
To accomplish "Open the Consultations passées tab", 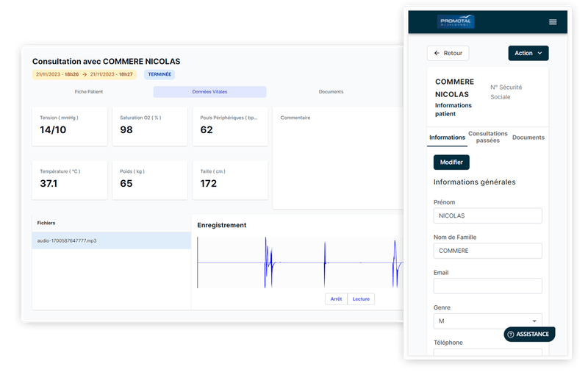I will 488,137.
